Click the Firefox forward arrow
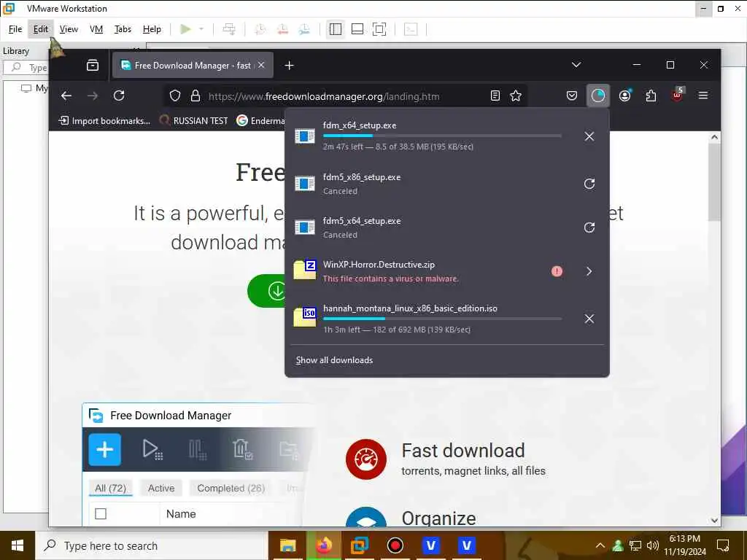 (93, 96)
